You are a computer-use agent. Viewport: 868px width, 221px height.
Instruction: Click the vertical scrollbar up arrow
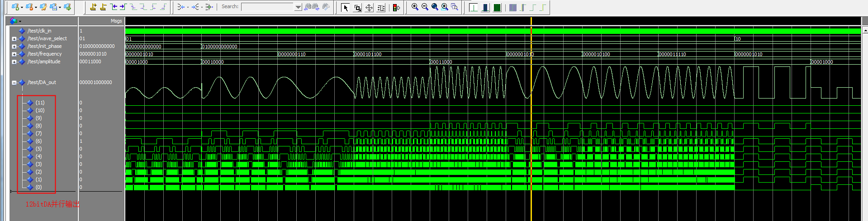865,30
